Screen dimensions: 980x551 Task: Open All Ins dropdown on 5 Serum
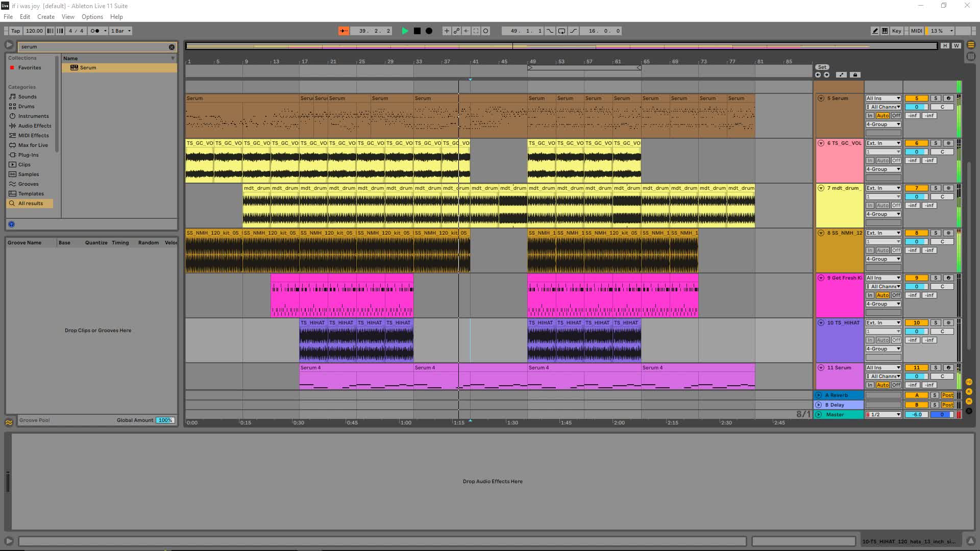pyautogui.click(x=883, y=98)
